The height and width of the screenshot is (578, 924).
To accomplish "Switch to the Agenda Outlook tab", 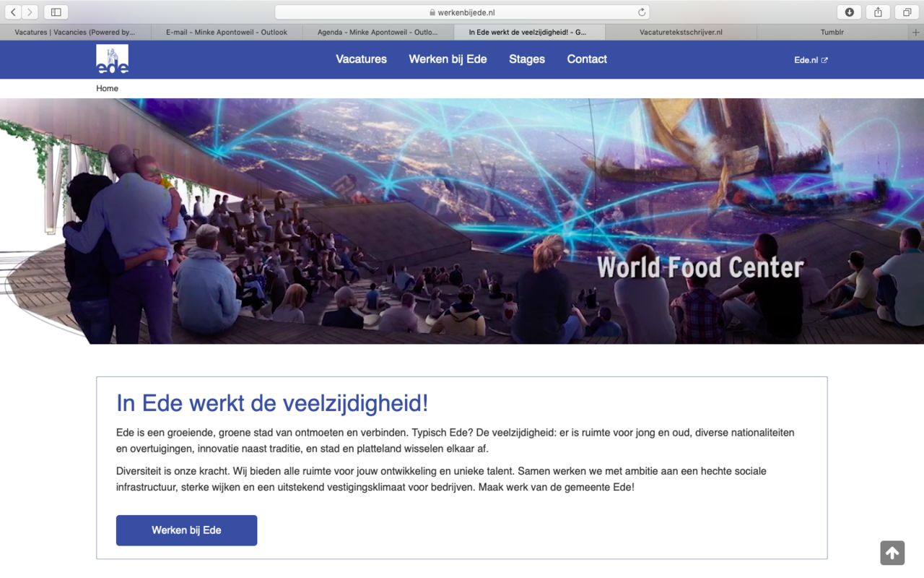I will 378,33.
